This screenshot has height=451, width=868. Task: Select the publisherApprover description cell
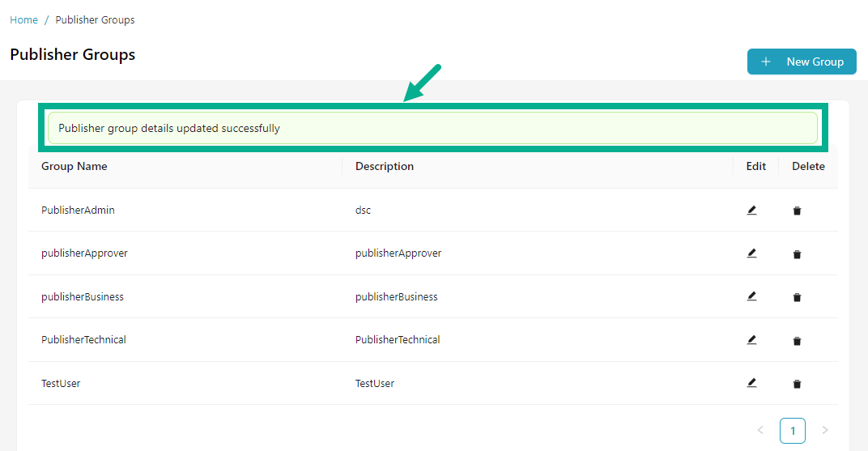click(398, 253)
